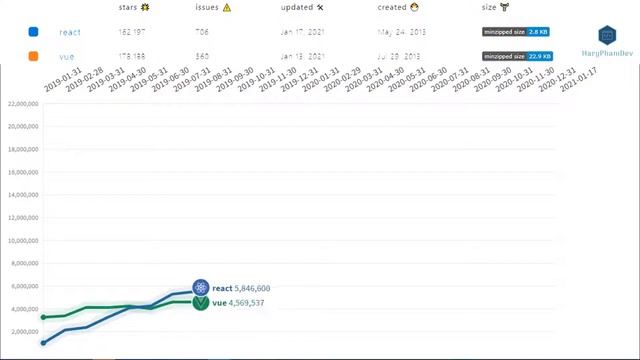Click the hatching chick icon beside created
Image resolution: width=640 pixels, height=360 pixels.
[x=414, y=7]
